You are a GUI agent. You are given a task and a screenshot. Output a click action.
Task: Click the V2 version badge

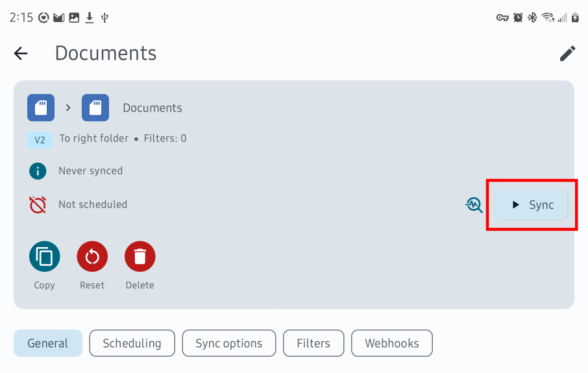tap(40, 139)
